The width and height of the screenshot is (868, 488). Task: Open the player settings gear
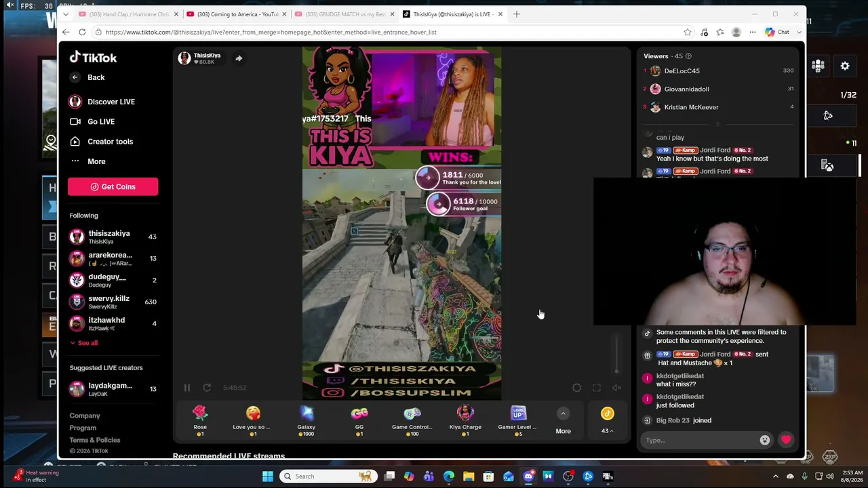576,388
